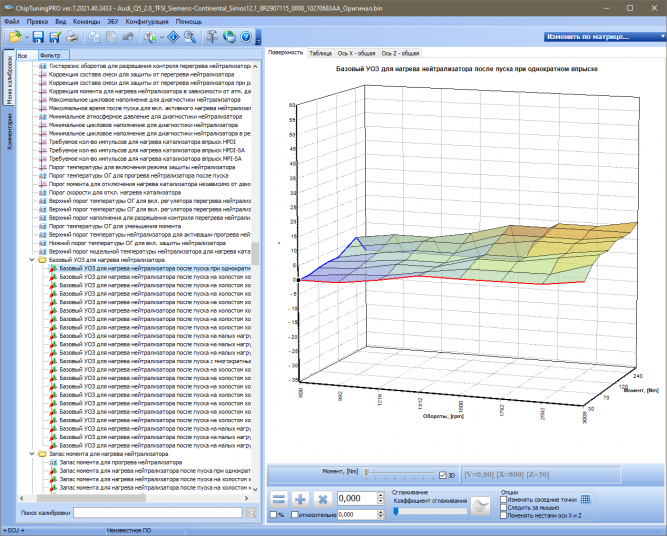
Task: Click the copy documents icon
Action: tap(94, 37)
